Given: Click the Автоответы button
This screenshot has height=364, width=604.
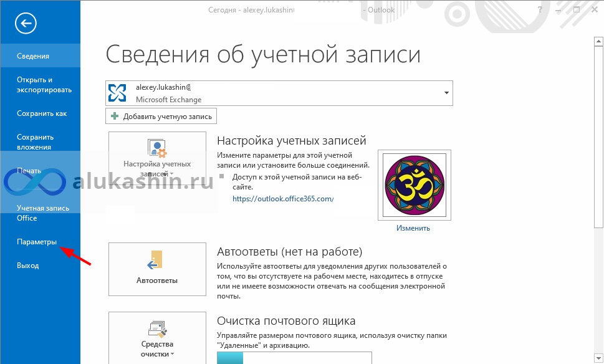Looking at the screenshot, I should [157, 269].
